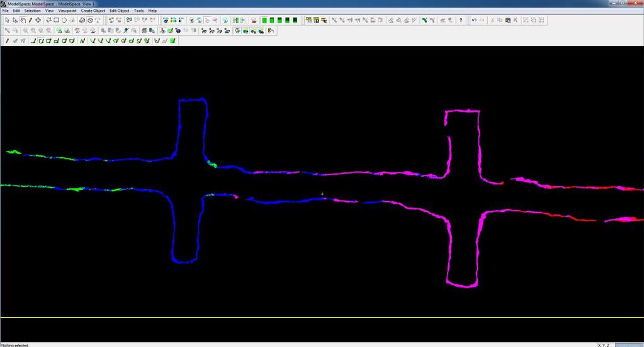
Task: Open the Selection menu
Action: point(33,11)
